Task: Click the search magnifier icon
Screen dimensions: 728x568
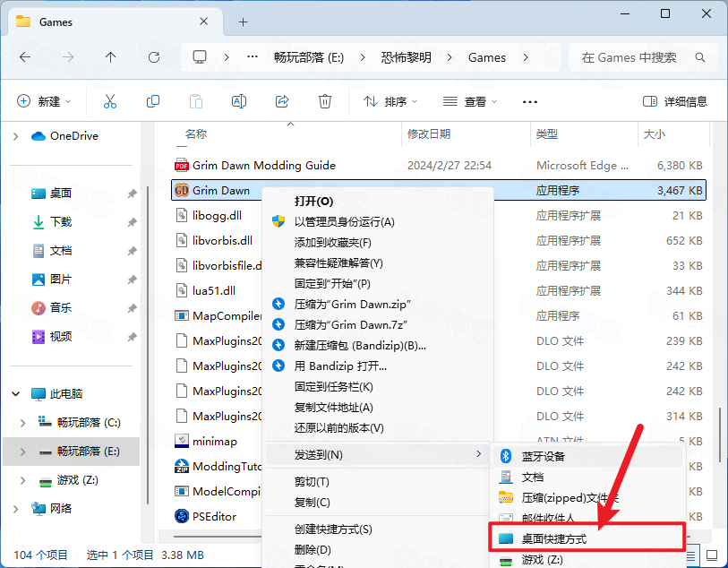Action: tap(699, 57)
